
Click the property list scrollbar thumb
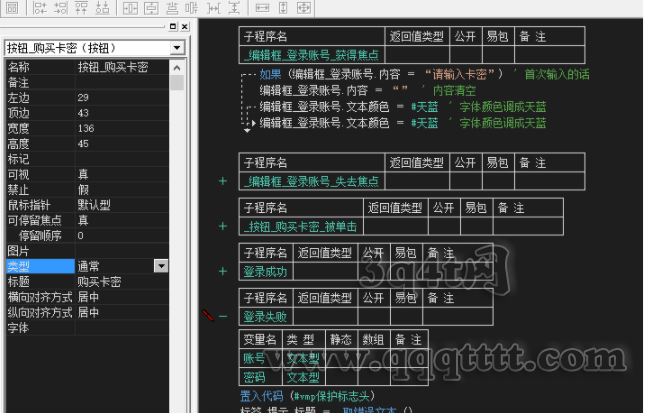click(x=177, y=82)
